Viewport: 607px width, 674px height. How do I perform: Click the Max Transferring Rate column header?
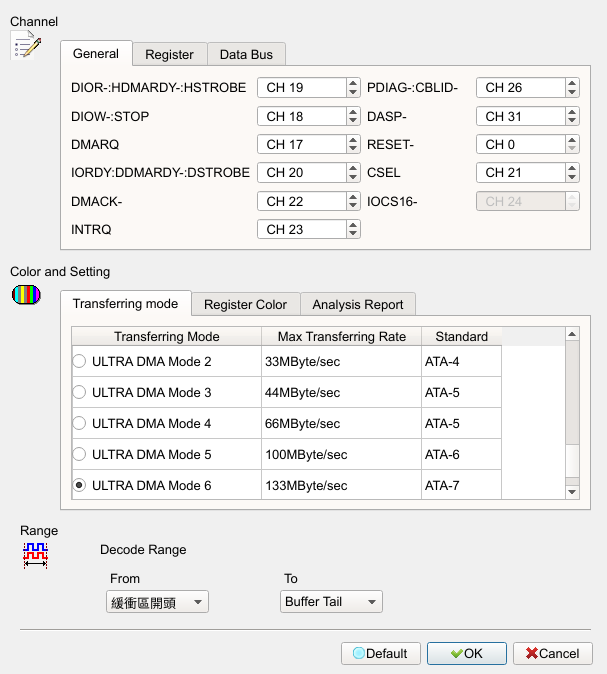[341, 336]
